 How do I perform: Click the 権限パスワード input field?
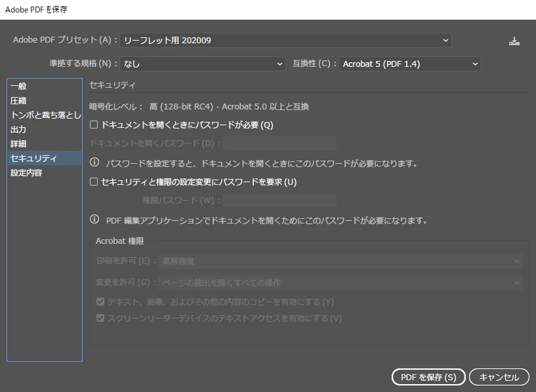pyautogui.click(x=279, y=200)
